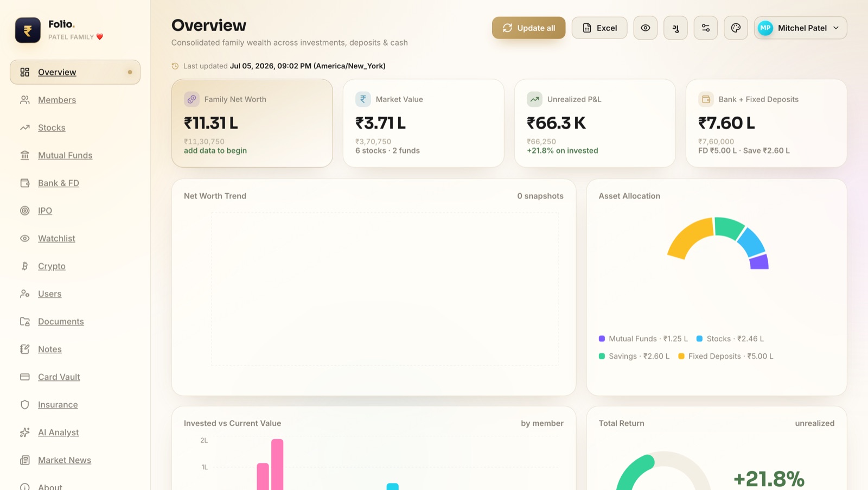The height and width of the screenshot is (490, 868).
Task: Click the AI Analyst sparkle icon
Action: (x=25, y=432)
